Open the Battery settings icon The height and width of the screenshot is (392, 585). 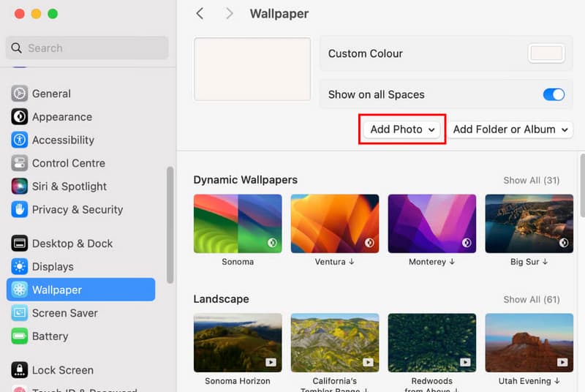[x=20, y=336]
